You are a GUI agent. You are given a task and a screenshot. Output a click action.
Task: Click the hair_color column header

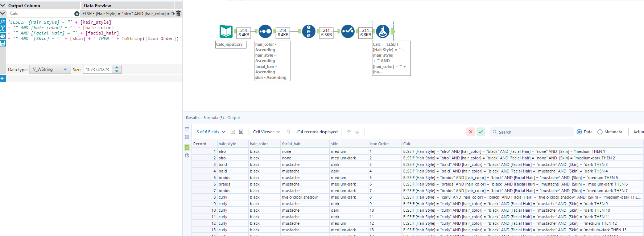(264, 144)
